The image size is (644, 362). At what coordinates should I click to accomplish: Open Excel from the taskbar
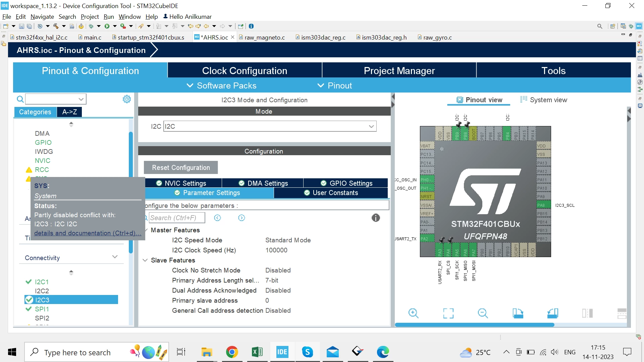(257, 352)
